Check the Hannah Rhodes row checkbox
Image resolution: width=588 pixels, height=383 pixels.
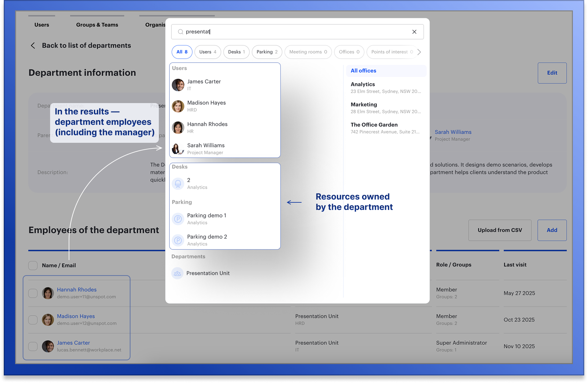point(33,293)
